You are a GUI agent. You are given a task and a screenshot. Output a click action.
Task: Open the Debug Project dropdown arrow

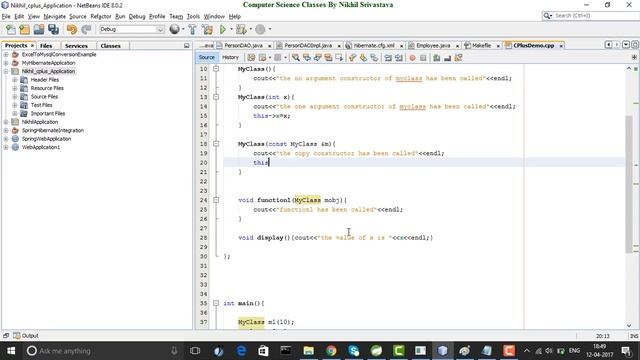[x=250, y=29]
